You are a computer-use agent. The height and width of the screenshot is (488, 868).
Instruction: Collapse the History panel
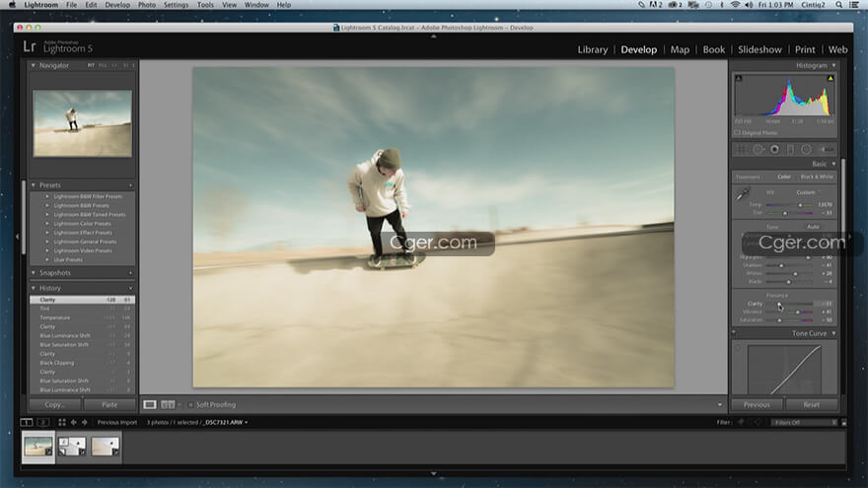[34, 288]
